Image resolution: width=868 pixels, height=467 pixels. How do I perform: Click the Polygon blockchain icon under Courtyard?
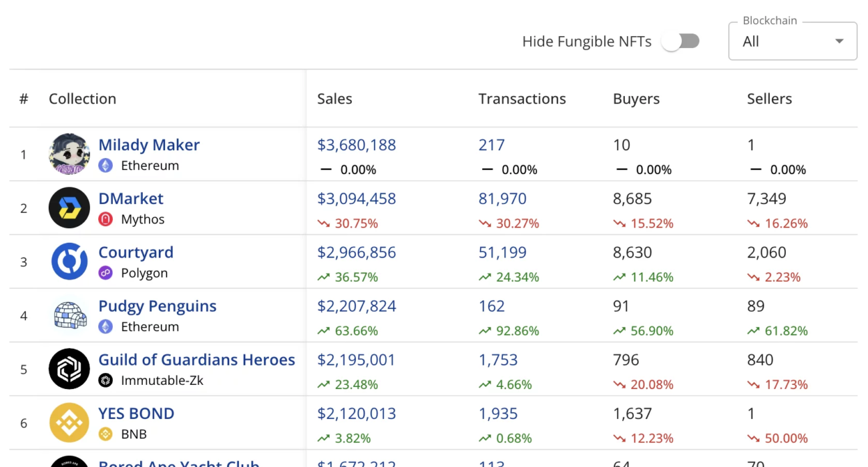point(105,273)
